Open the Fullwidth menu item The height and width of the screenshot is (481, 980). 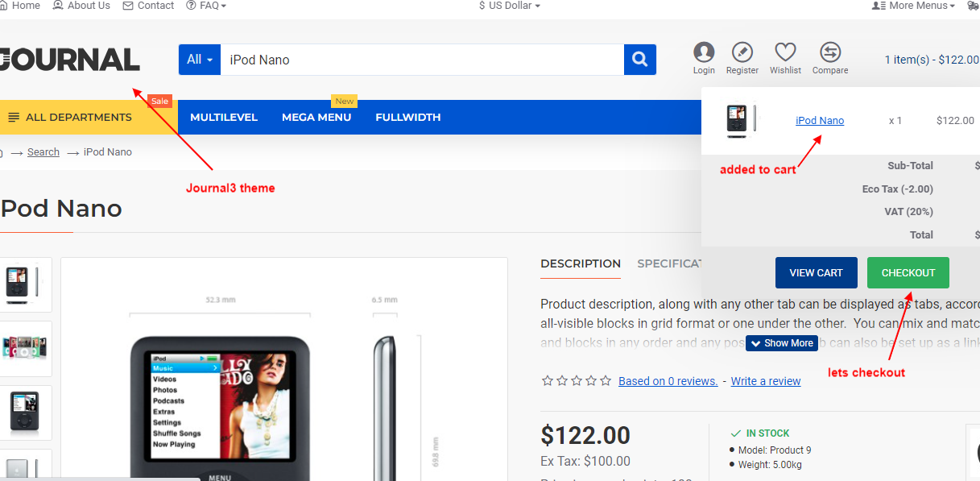pyautogui.click(x=408, y=118)
